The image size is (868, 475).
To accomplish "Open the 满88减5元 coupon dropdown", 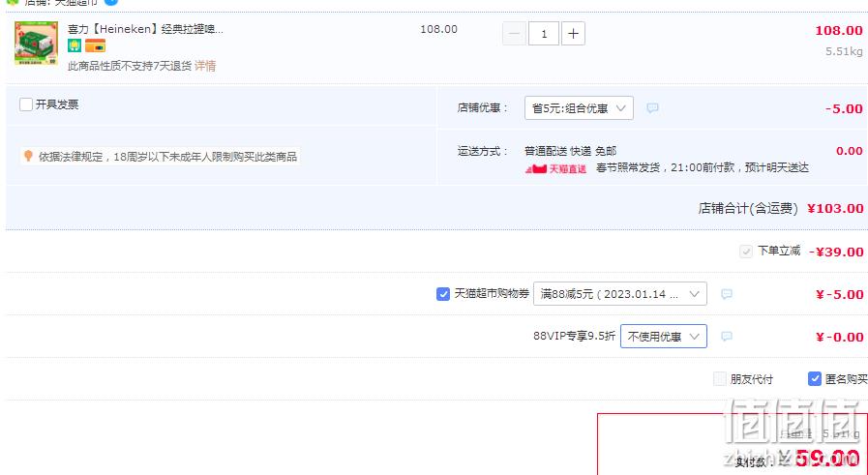I will (x=620, y=294).
